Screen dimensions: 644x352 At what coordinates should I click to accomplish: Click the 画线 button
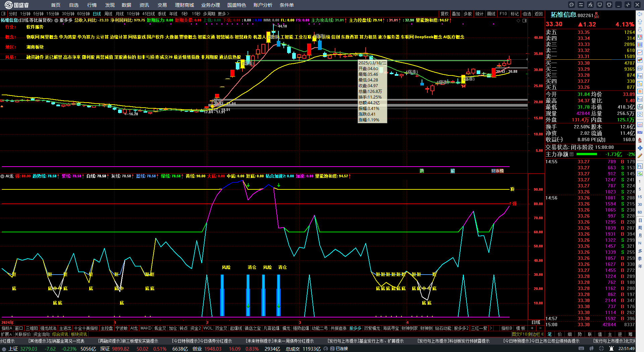491,14
